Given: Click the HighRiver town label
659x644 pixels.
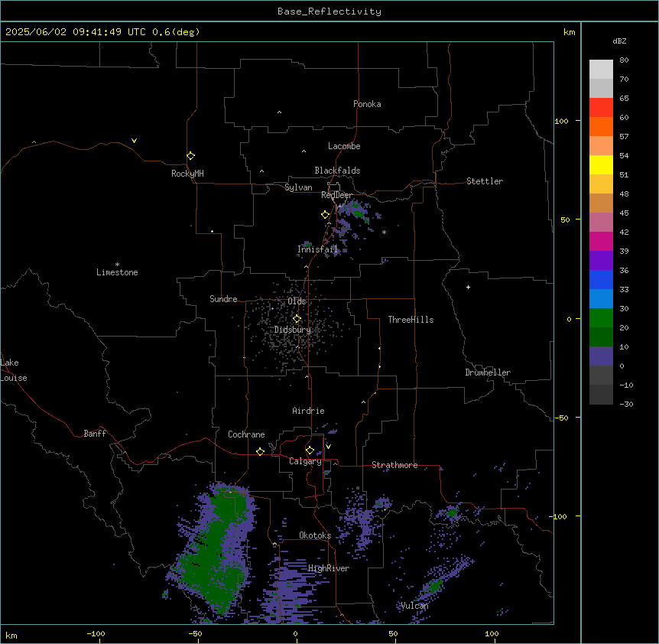Looking at the screenshot, I should (x=329, y=568).
